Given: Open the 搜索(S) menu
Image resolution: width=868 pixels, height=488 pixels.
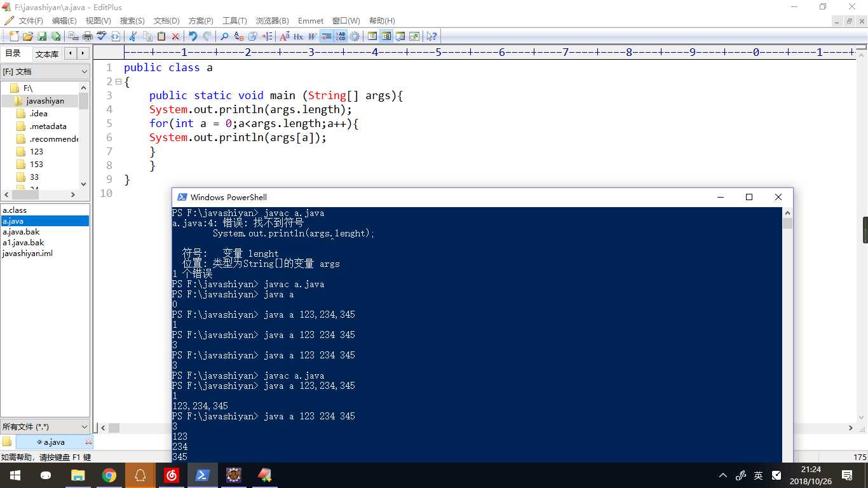Looking at the screenshot, I should coord(132,21).
